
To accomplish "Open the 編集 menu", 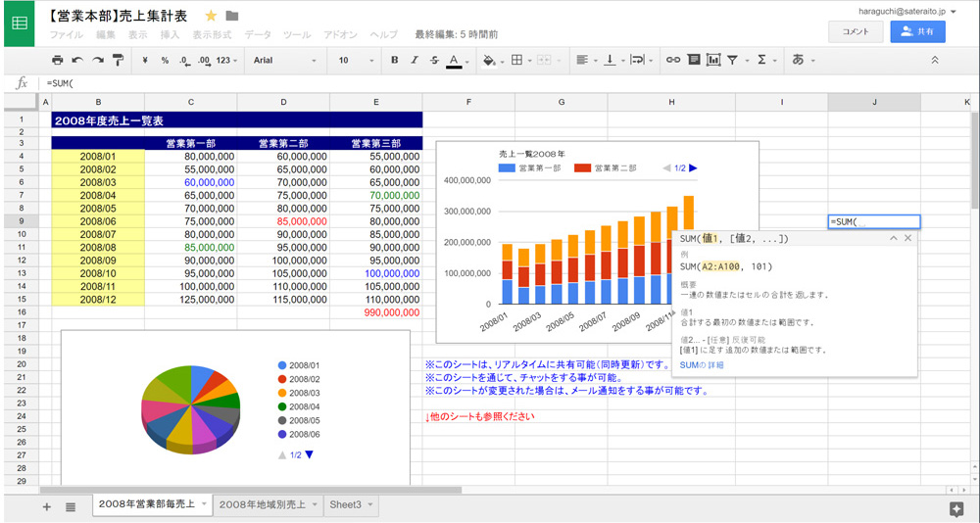I will 106,35.
